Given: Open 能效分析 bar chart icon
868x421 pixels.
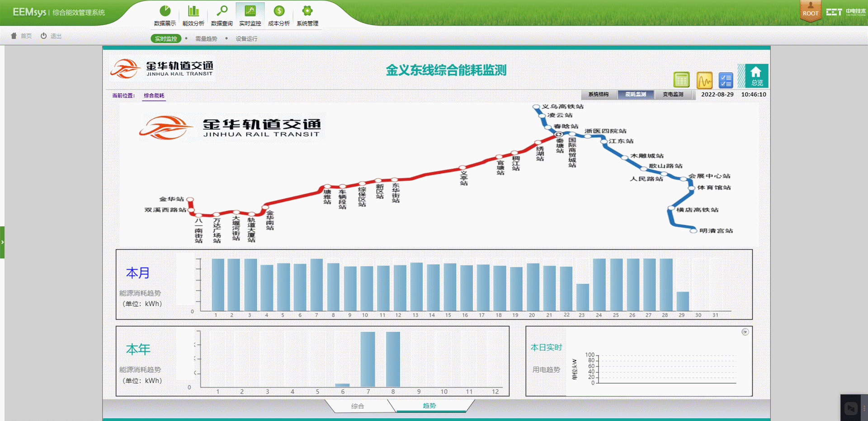Looking at the screenshot, I should pos(193,11).
